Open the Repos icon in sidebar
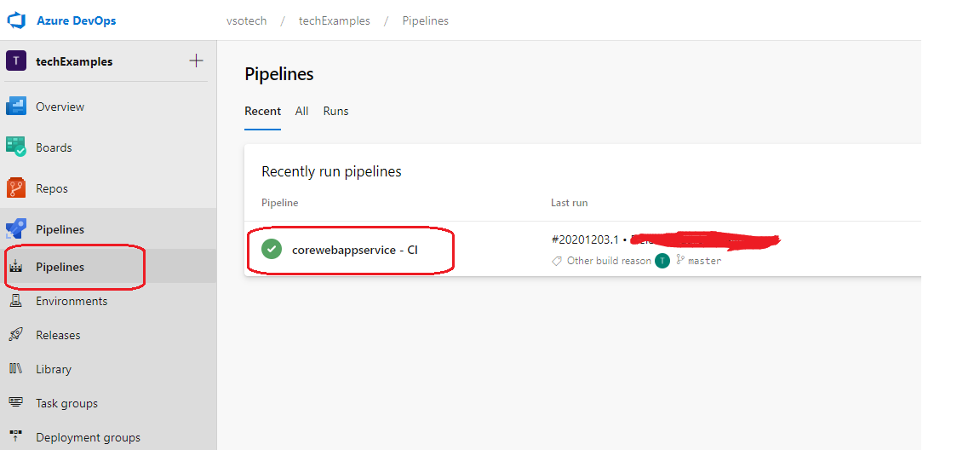Image resolution: width=980 pixels, height=450 pixels. (15, 187)
